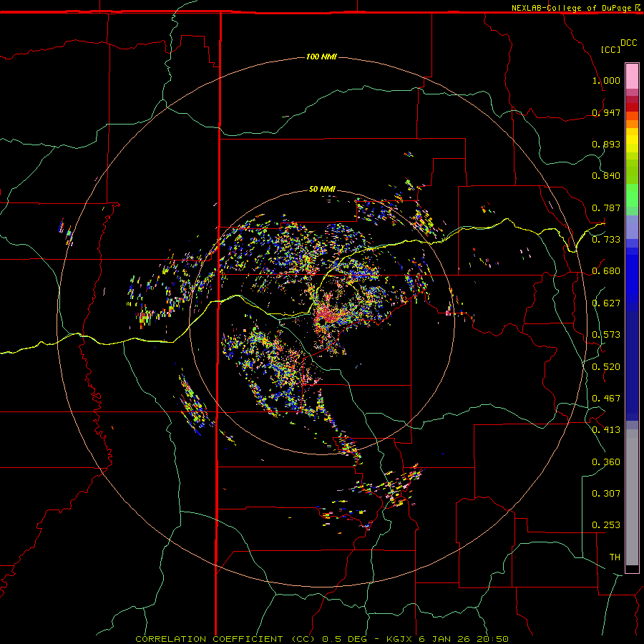
Task: Select the 0.787 scale value
Action: tap(606, 208)
